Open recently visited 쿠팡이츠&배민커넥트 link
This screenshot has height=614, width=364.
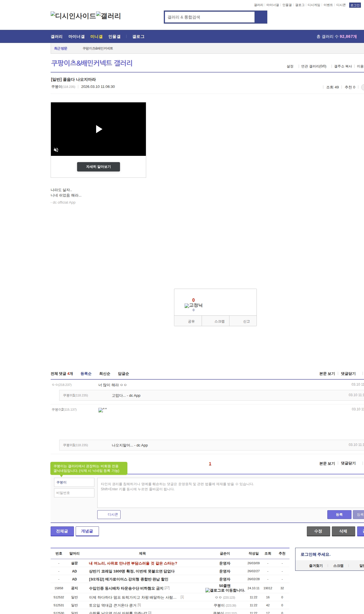click(98, 48)
